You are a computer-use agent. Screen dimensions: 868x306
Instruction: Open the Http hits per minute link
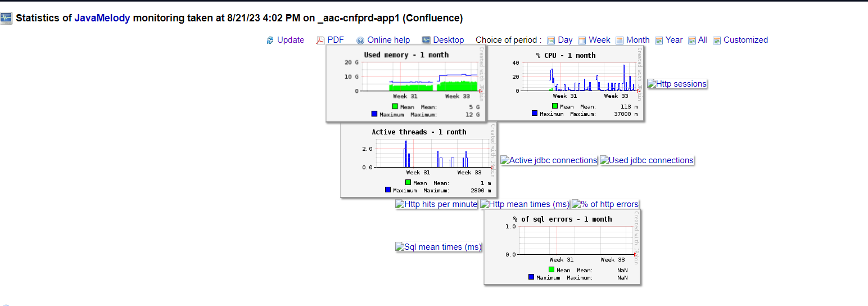(x=437, y=204)
